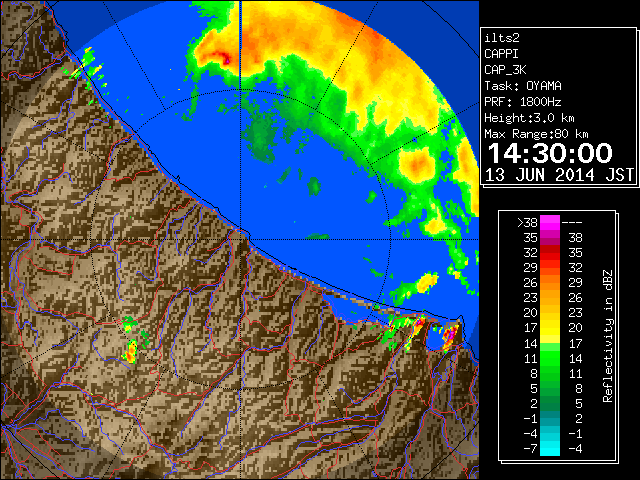Click the 'ilts2' label in info panel
Image resolution: width=640 pixels, height=480 pixels.
tap(502, 38)
